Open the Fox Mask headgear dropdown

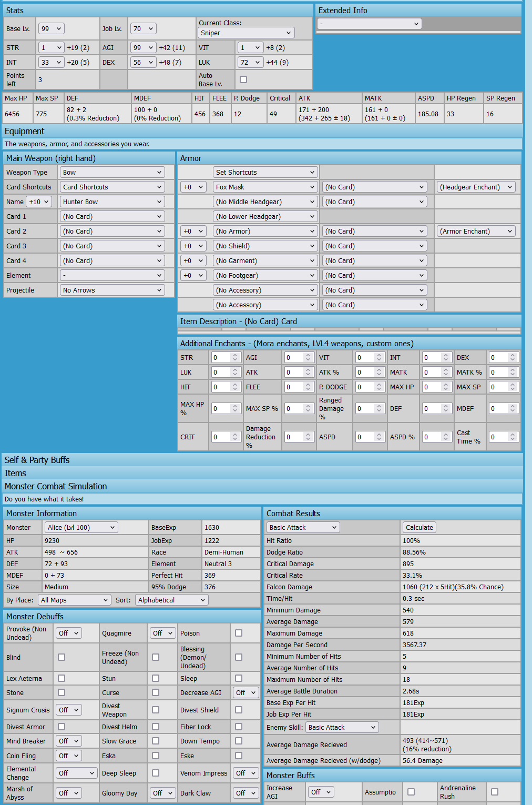pos(265,187)
